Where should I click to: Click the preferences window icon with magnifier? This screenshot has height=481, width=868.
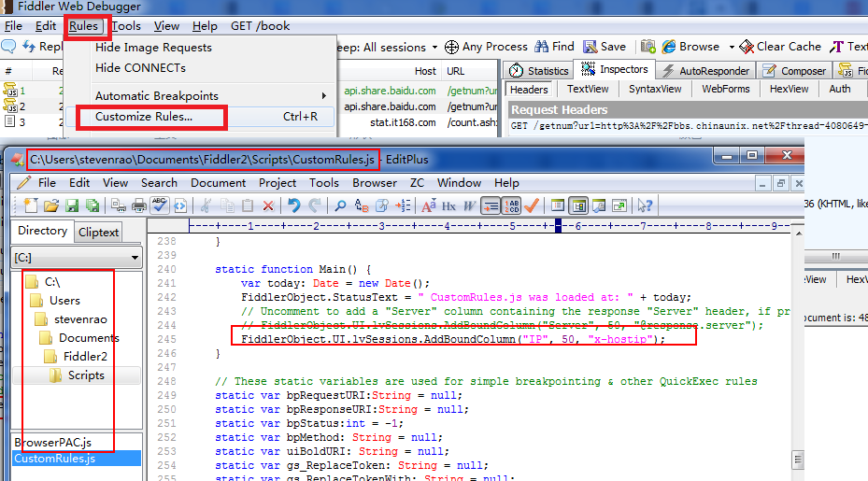click(x=599, y=205)
